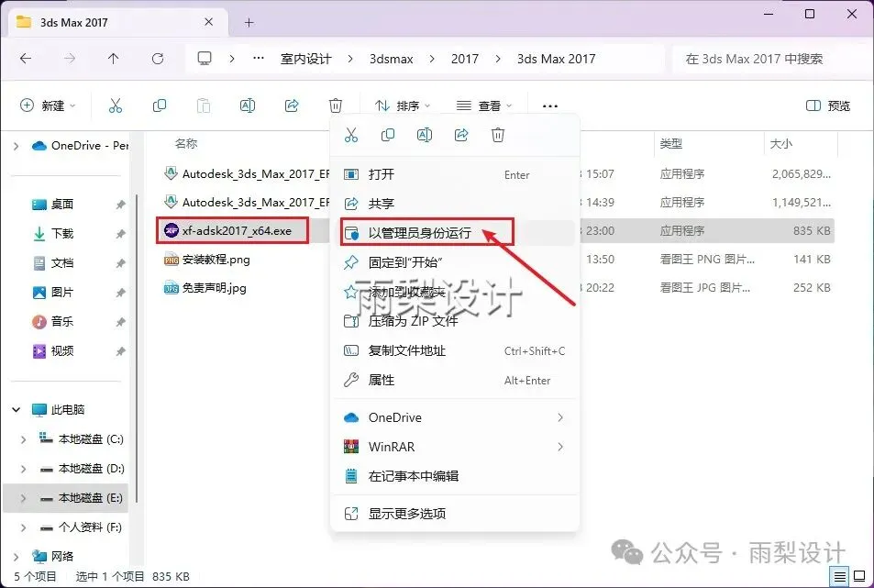Select the 免责声明.jpg file
This screenshot has width=874, height=588.
pyautogui.click(x=214, y=288)
